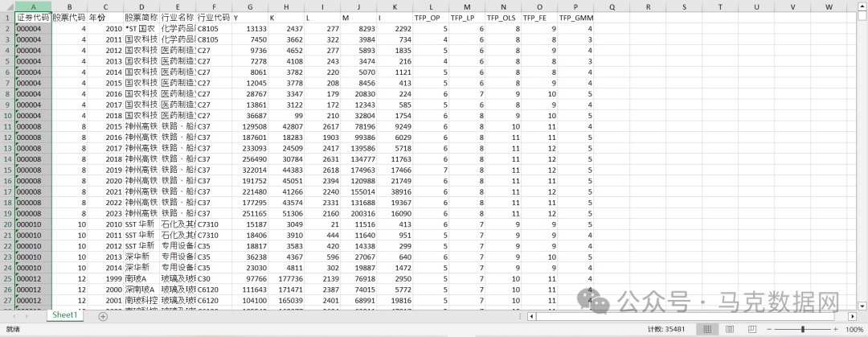Image resolution: width=868 pixels, height=337 pixels.
Task: Add a new sheet with plus icon
Action: coord(102,316)
